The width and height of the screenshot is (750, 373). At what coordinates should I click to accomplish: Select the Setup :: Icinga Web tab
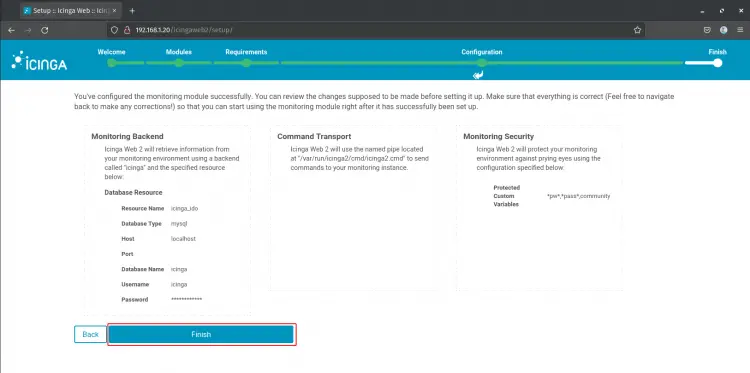click(x=71, y=11)
